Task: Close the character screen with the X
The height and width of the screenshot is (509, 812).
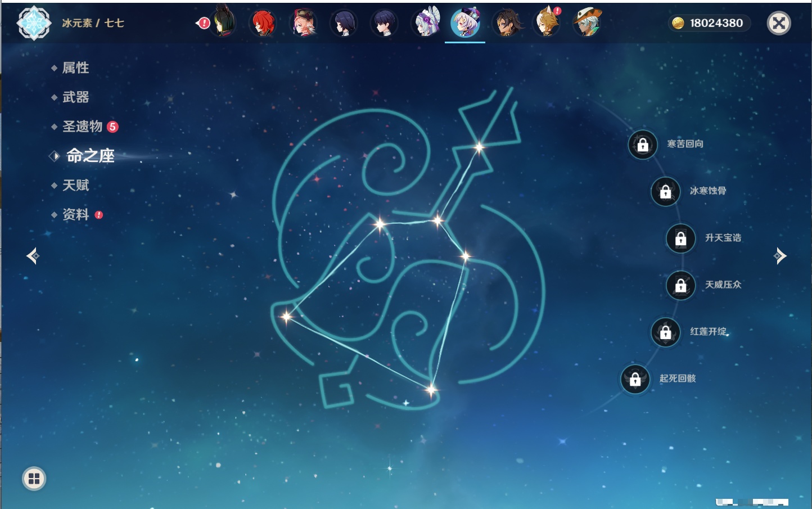Action: pyautogui.click(x=779, y=23)
